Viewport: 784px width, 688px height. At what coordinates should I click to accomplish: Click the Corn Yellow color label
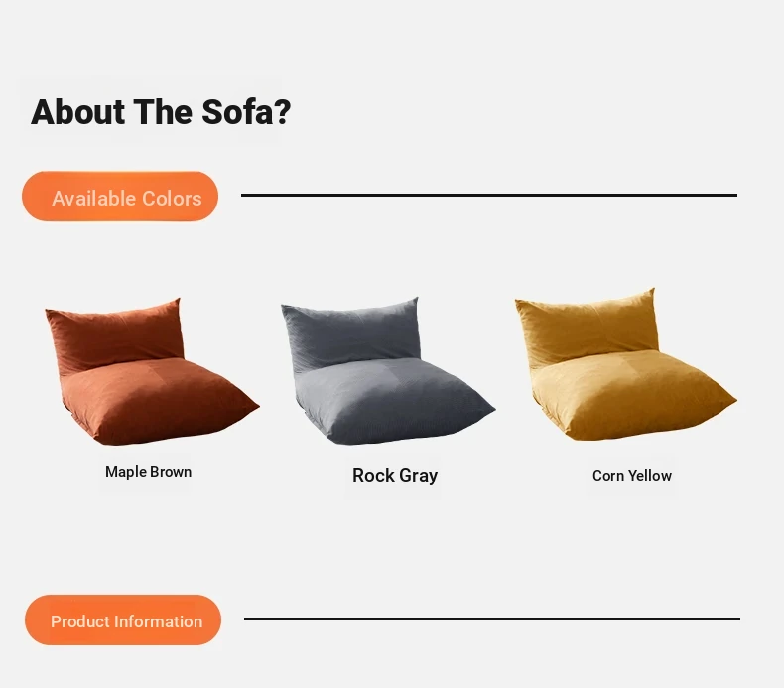coord(632,476)
